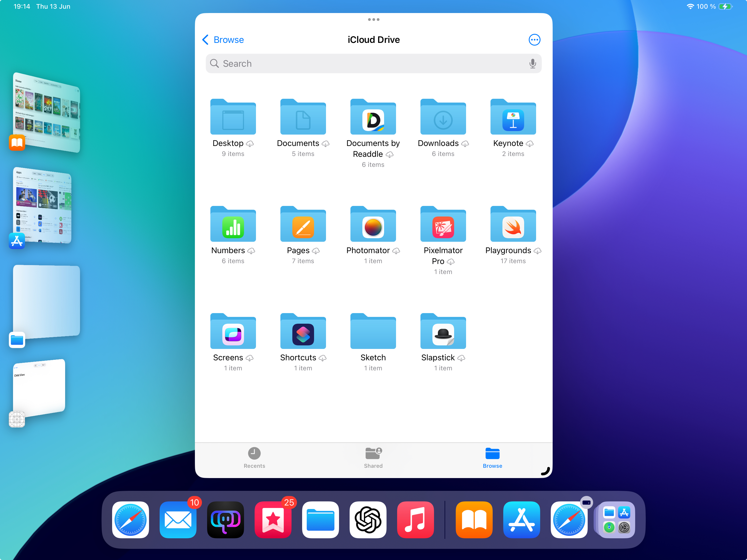Image resolution: width=747 pixels, height=560 pixels.
Task: Switch to the Books Stage Manager window
Action: coord(47,112)
